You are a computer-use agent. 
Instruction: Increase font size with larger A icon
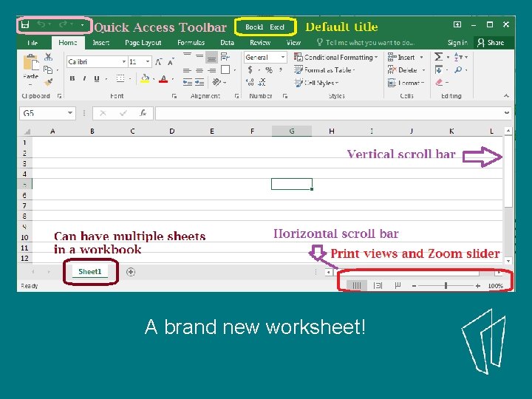coord(158,62)
